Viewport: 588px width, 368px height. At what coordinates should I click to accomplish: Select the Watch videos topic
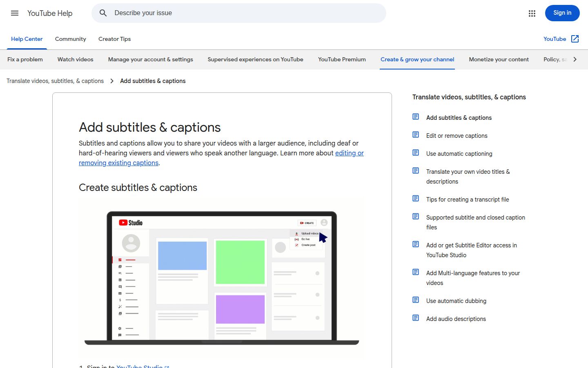[x=75, y=59]
